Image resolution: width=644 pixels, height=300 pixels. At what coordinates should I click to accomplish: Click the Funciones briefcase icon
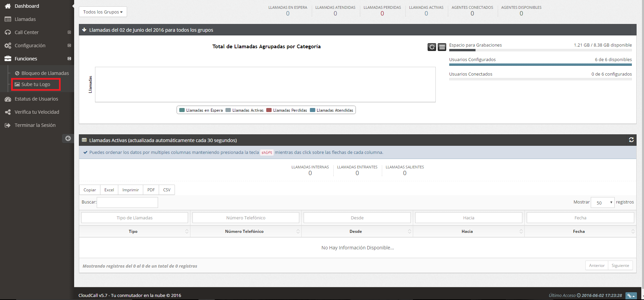pos(8,59)
